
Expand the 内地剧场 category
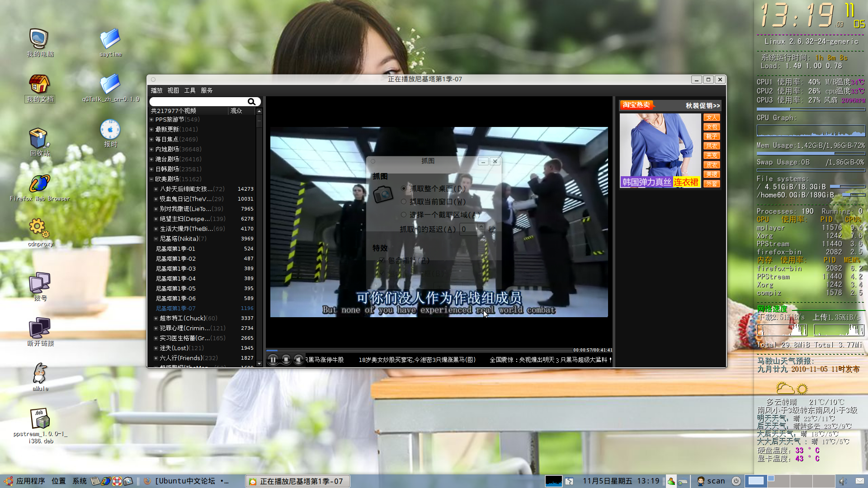(x=152, y=150)
